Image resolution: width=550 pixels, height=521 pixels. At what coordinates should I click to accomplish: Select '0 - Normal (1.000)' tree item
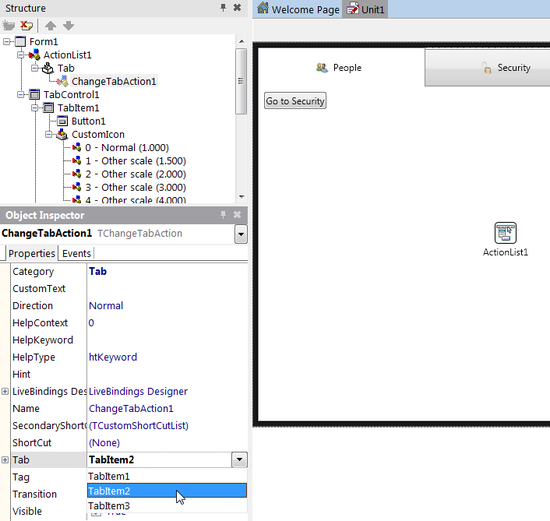(x=127, y=148)
